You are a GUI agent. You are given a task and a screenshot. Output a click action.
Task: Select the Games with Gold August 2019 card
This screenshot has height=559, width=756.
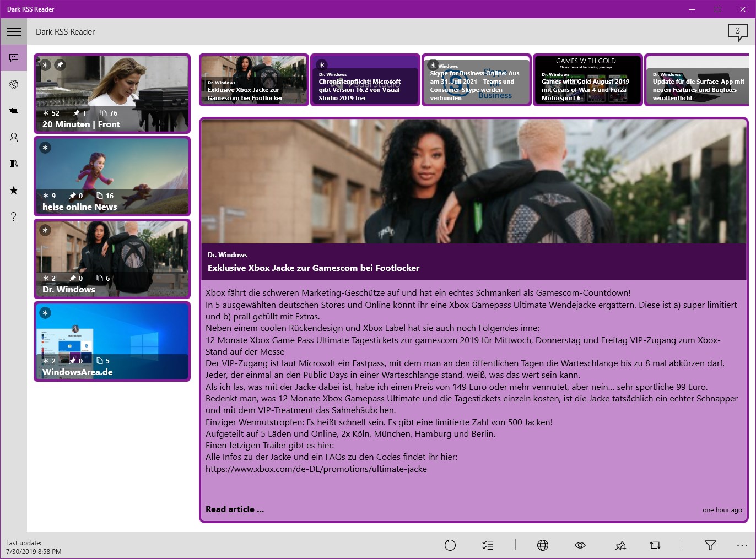(587, 80)
